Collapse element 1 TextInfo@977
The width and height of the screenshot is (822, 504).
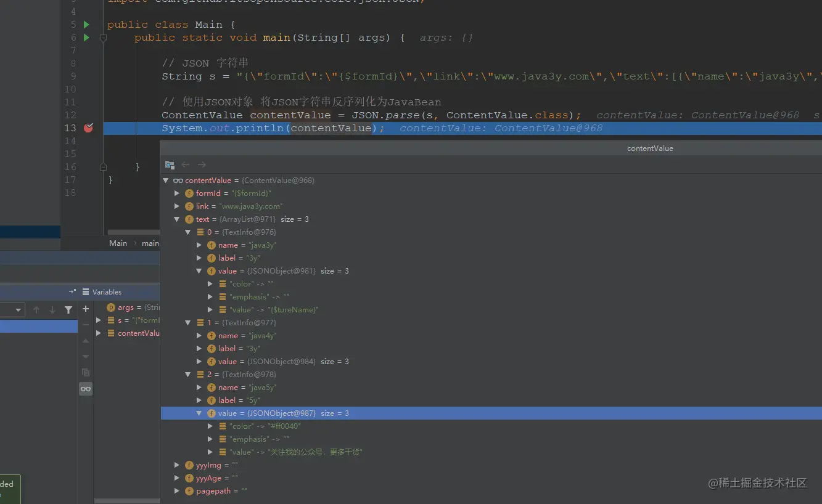[x=188, y=323]
